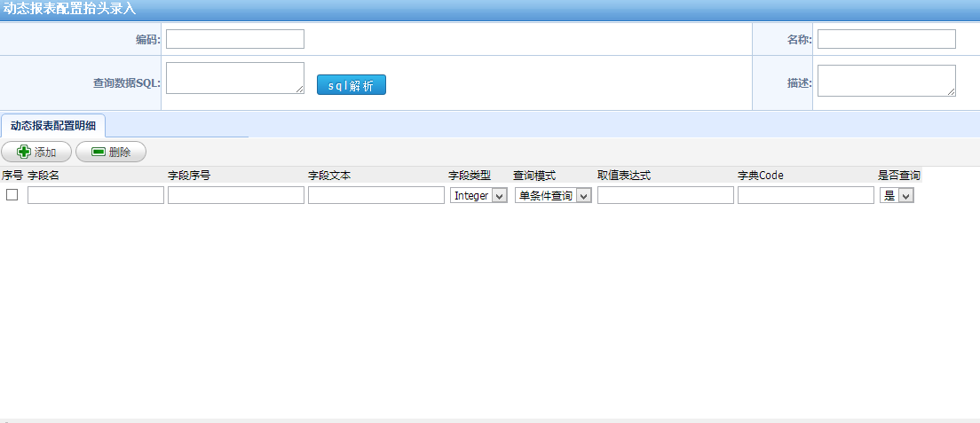Select the 动态报表配置明细 tab

click(x=53, y=126)
